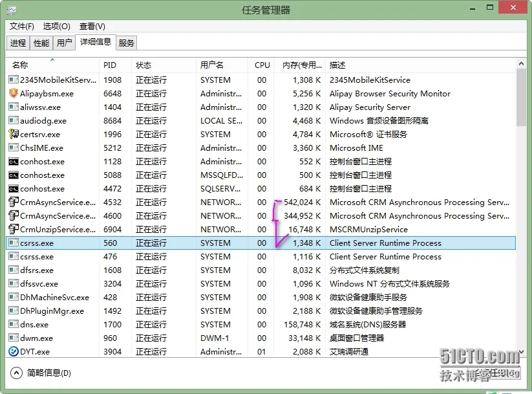Click PID 6904 cell
Image resolution: width=532 pixels, height=394 pixels.
click(x=112, y=229)
